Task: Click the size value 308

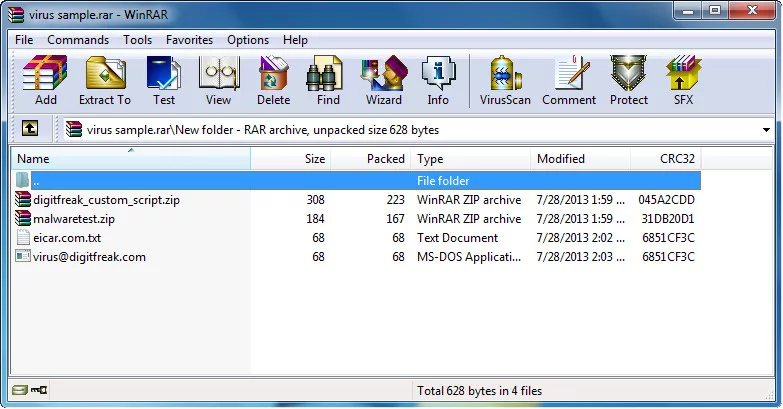Action: [315, 199]
